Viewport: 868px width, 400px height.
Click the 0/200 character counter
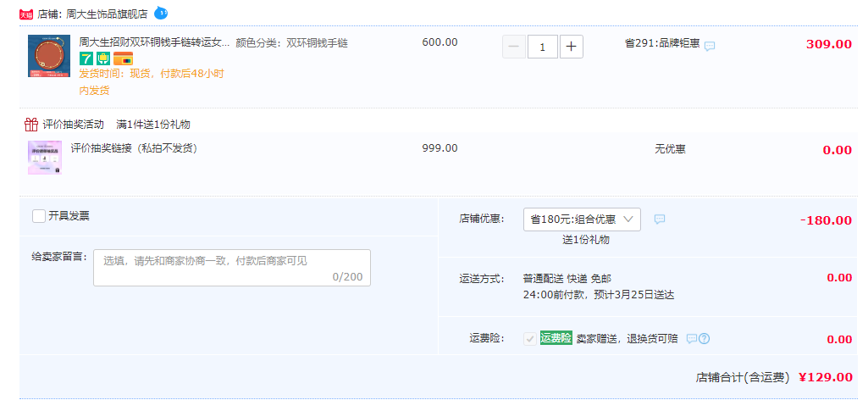[348, 276]
